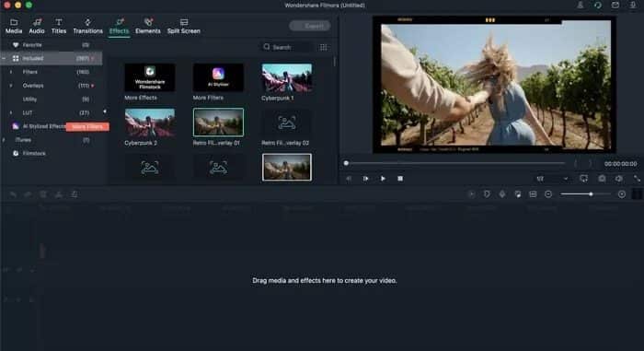Image resolution: width=644 pixels, height=351 pixels.
Task: Toggle the grid view icon beside Search
Action: 324,47
